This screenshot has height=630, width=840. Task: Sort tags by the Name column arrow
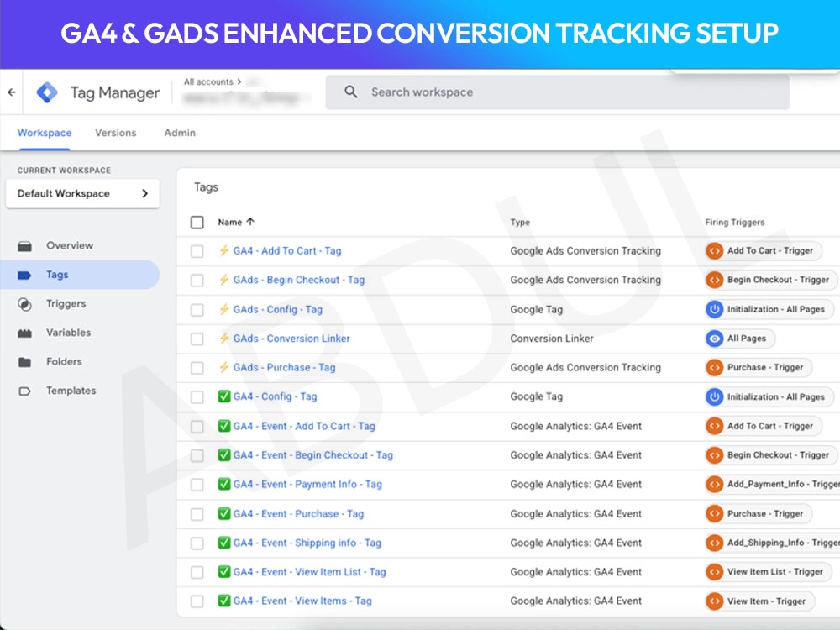(x=250, y=222)
